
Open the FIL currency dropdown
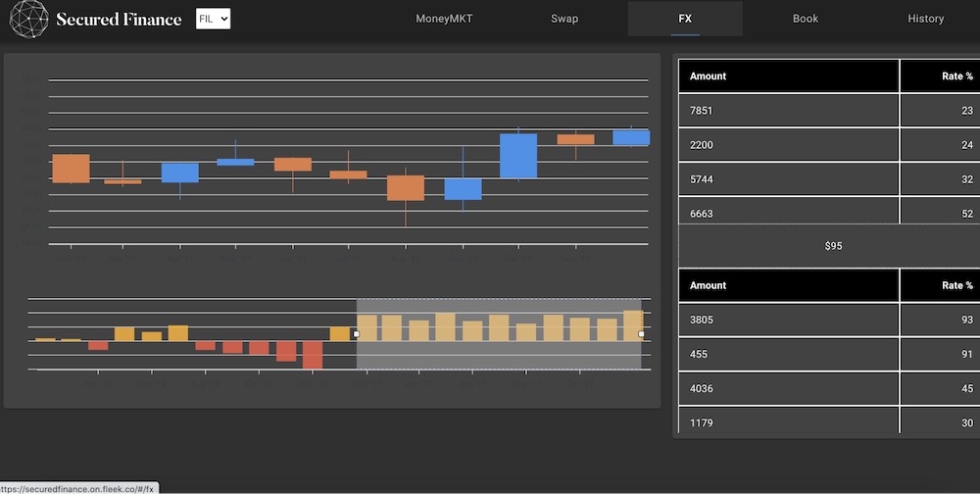pyautogui.click(x=213, y=19)
